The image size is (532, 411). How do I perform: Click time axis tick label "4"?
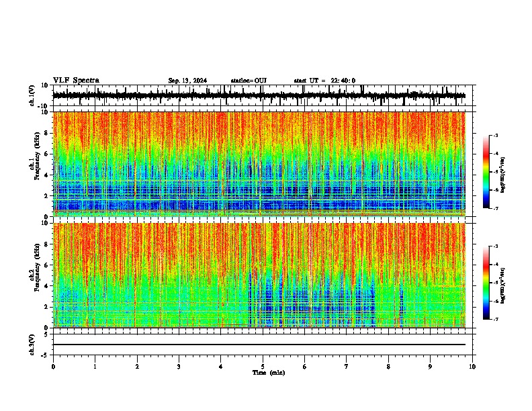(x=221, y=367)
